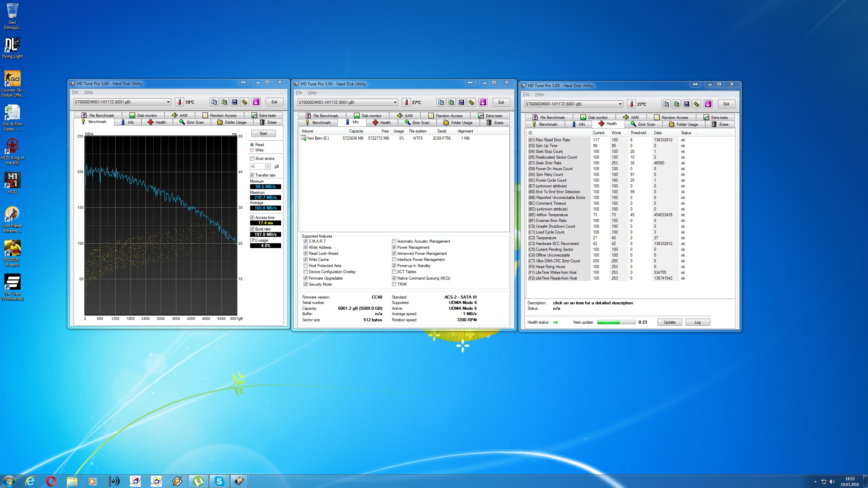Click the thermometer icon in the Benchmark window

(179, 102)
